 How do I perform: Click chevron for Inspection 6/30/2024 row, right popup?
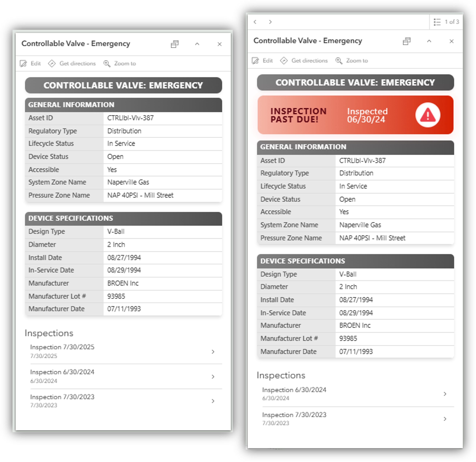445,394
